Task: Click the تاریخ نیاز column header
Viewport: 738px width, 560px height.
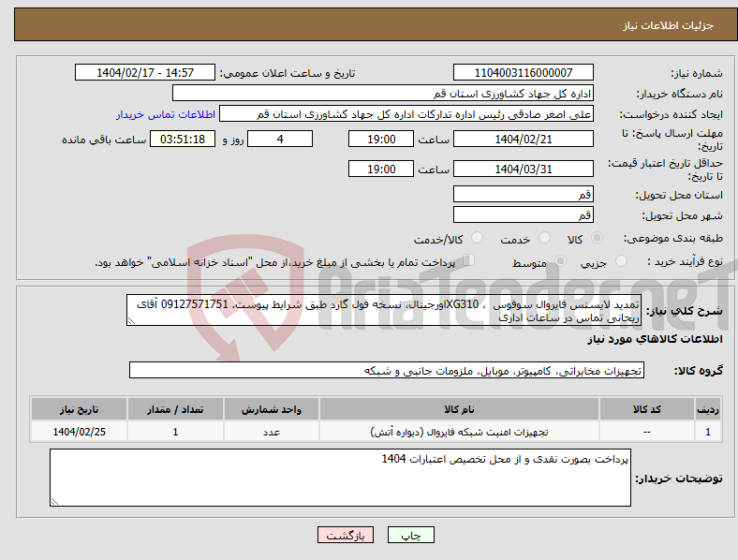Action: pos(79,409)
